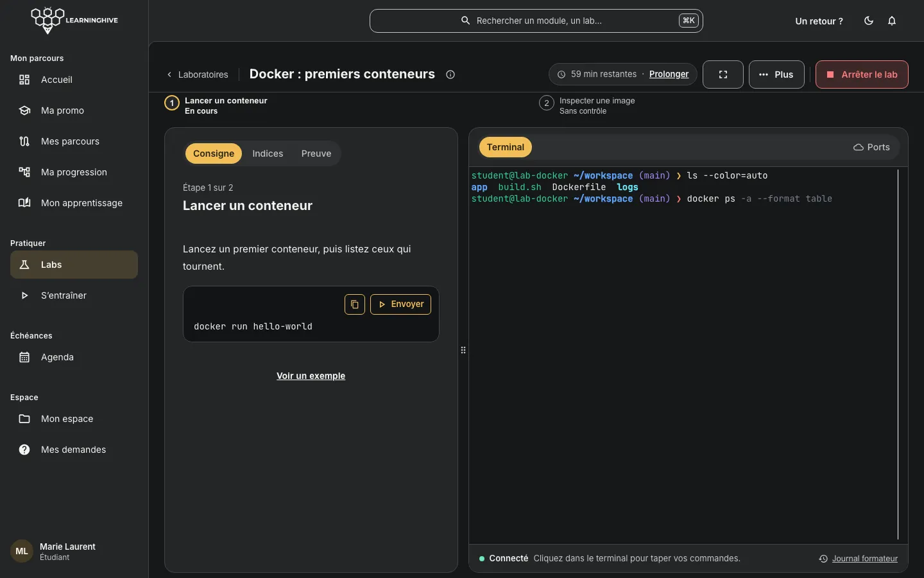Open the Ports panel
Screen dimensions: 924x578
pyautogui.click(x=871, y=147)
